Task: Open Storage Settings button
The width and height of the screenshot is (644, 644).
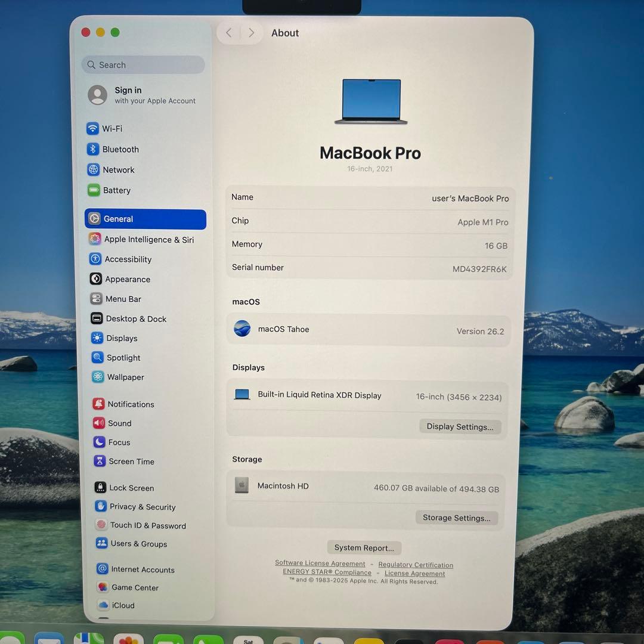Action: tap(457, 518)
